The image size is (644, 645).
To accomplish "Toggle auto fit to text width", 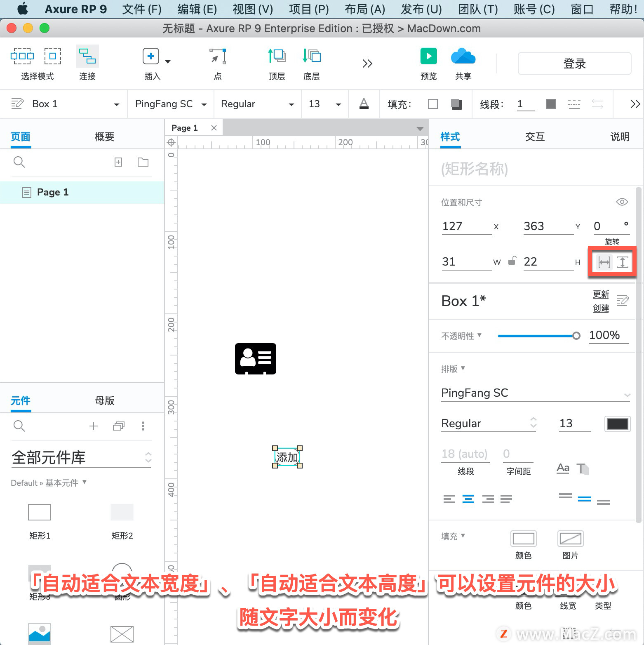I will coord(604,262).
